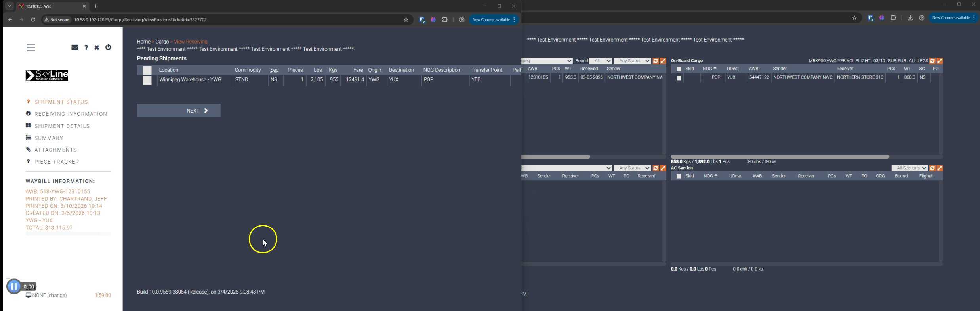Open the All Sections dropdown
The width and height of the screenshot is (980, 311).
click(909, 168)
